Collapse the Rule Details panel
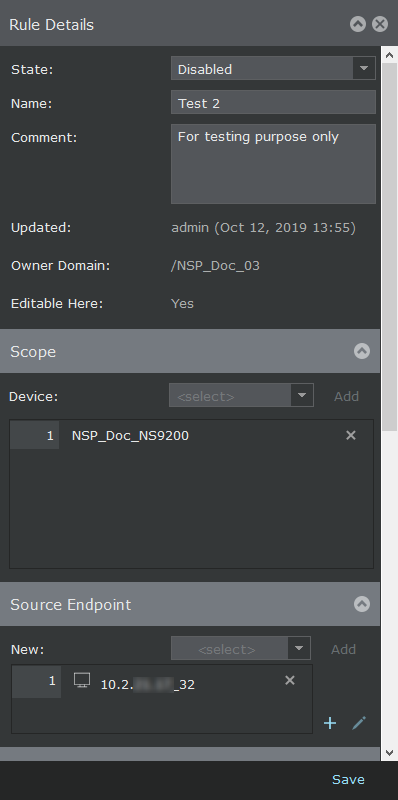The image size is (398, 800). 358,24
